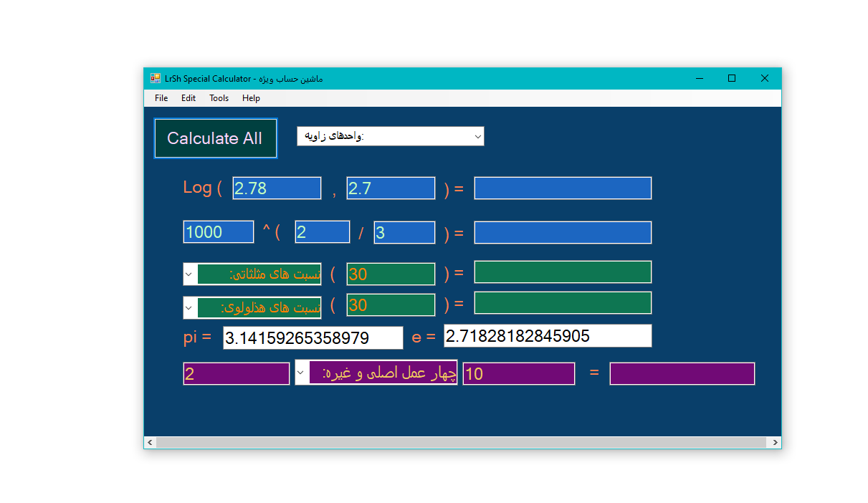Select the power base field with 1000

(x=219, y=232)
